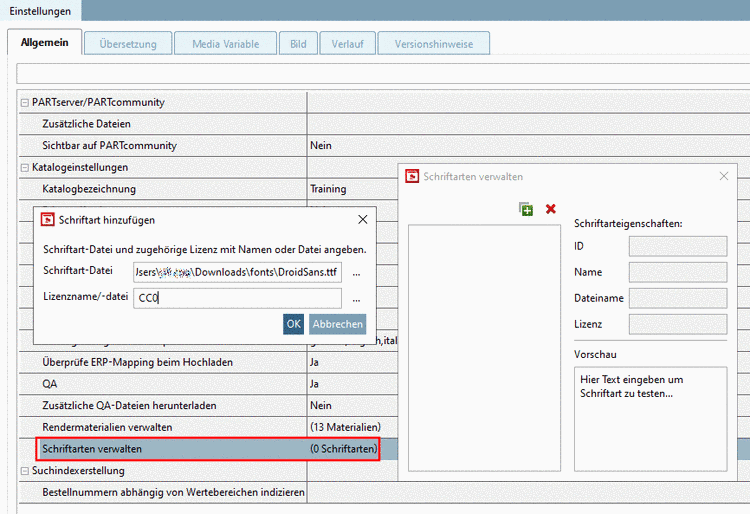Click the Abbrechen button
This screenshot has height=514, width=750.
coord(337,324)
